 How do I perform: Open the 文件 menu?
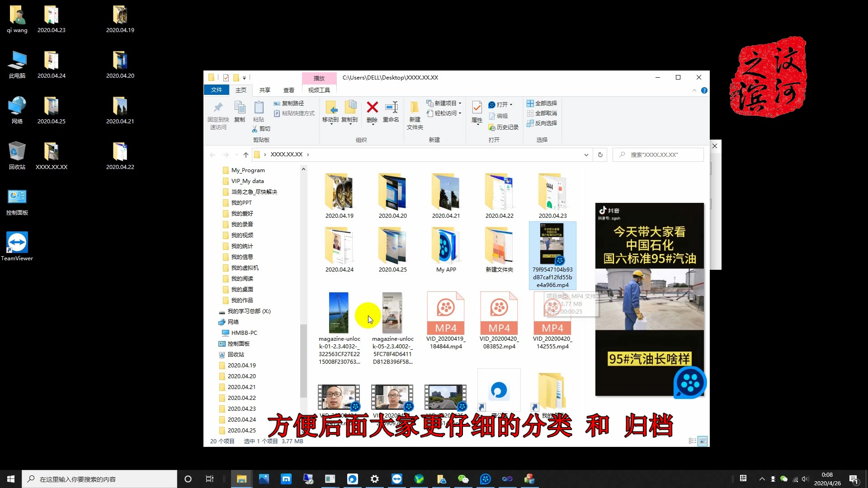click(217, 90)
